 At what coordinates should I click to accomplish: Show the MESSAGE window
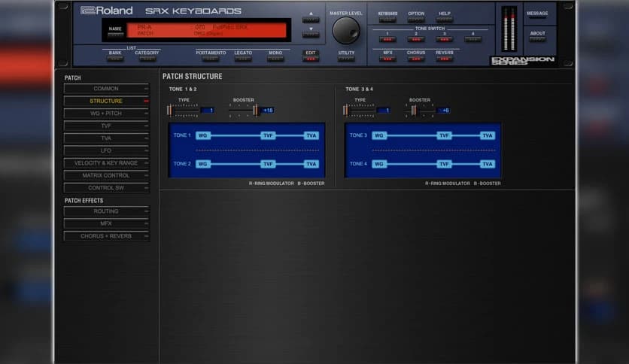tap(537, 19)
